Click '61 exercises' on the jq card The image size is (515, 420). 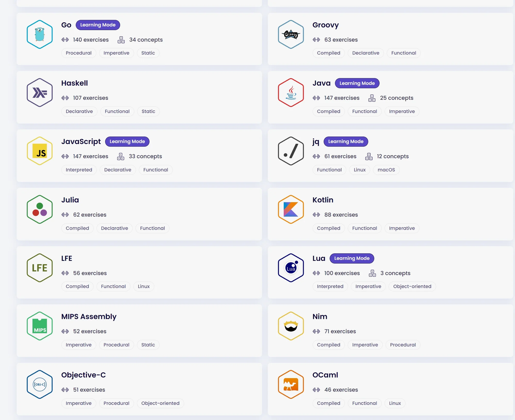340,156
